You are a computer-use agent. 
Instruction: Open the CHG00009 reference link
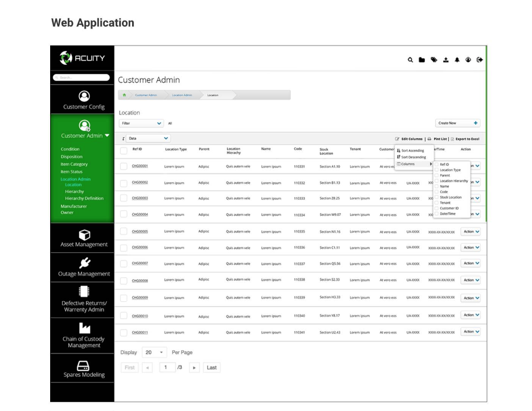coord(140,297)
